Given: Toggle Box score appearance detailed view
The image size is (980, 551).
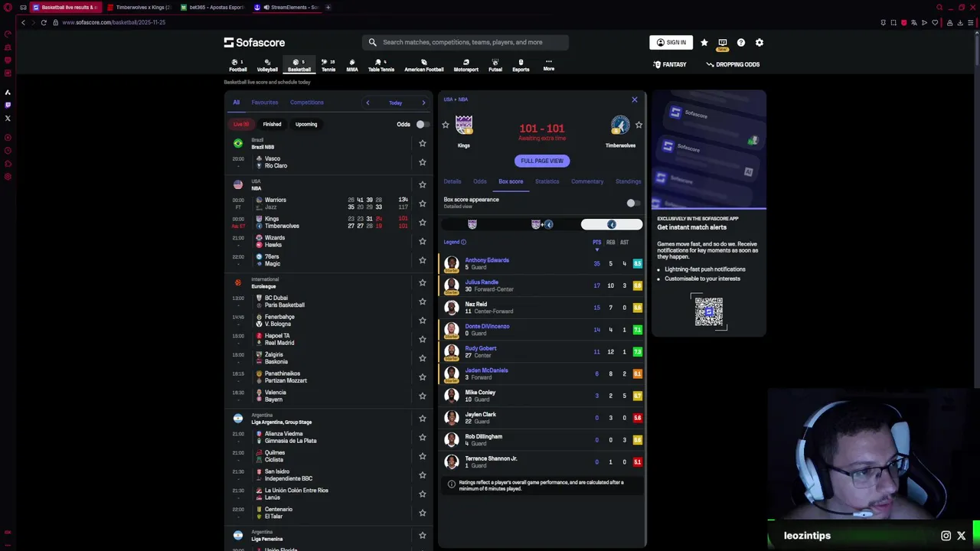Looking at the screenshot, I should pyautogui.click(x=632, y=203).
